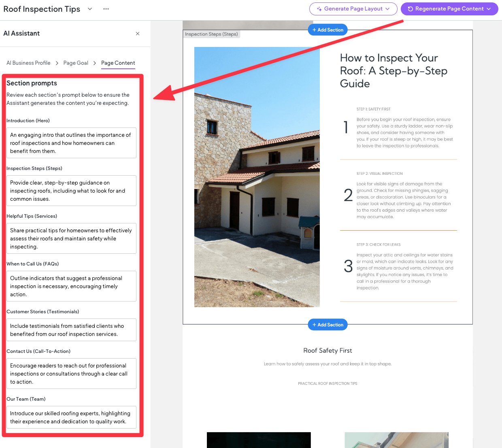Click the Our Team prompt field
502x448 pixels.
(71, 417)
